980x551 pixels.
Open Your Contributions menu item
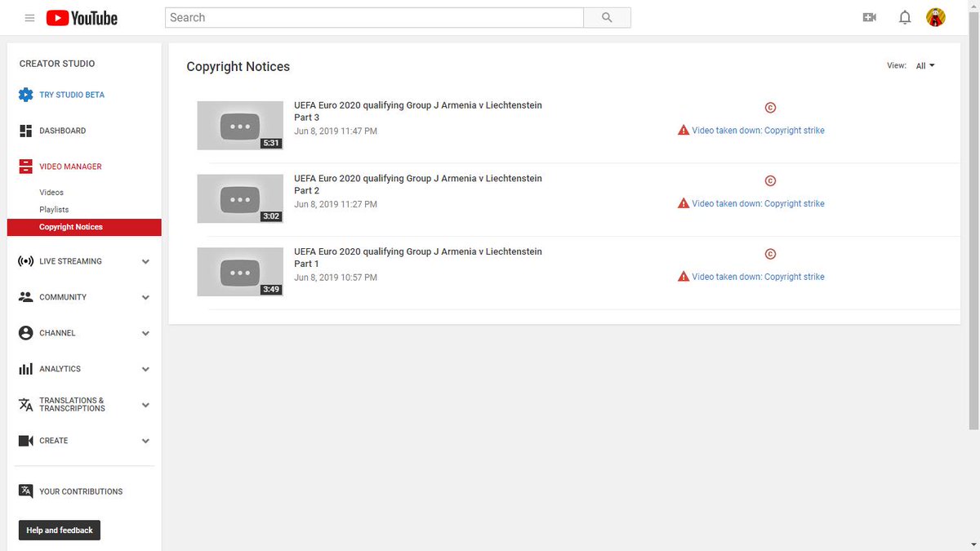tap(81, 491)
